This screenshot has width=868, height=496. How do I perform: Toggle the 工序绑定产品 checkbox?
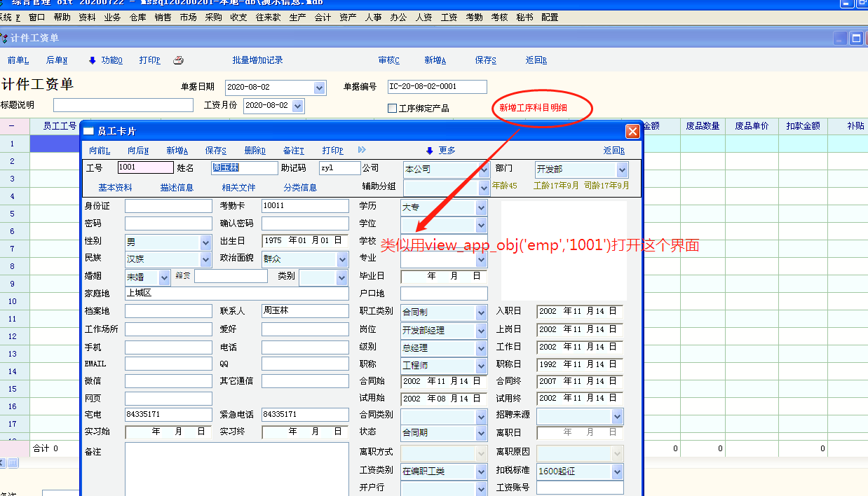[x=393, y=109]
